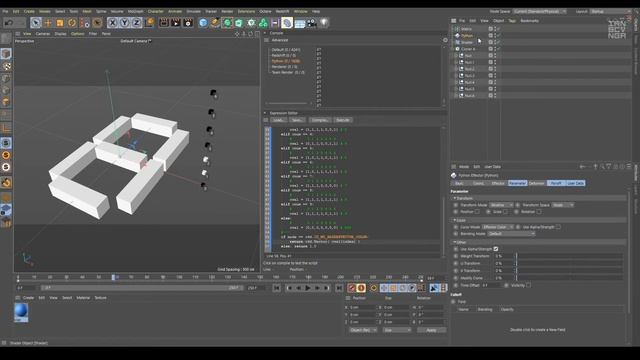Activate the Move tool
The image size is (640, 360).
48,23
